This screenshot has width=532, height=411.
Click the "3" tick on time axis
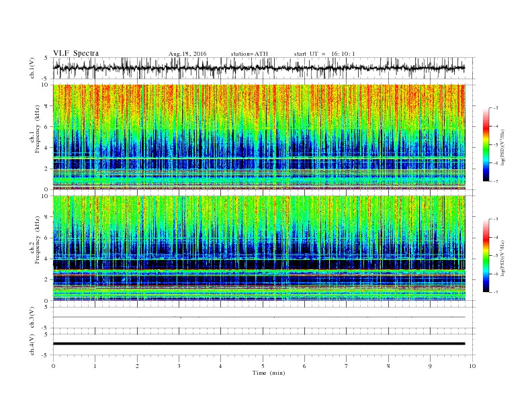[179, 366]
